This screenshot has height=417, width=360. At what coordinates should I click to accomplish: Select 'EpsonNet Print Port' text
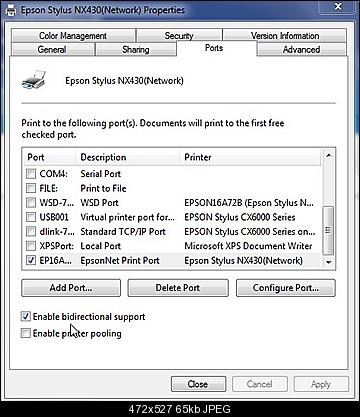point(120,261)
